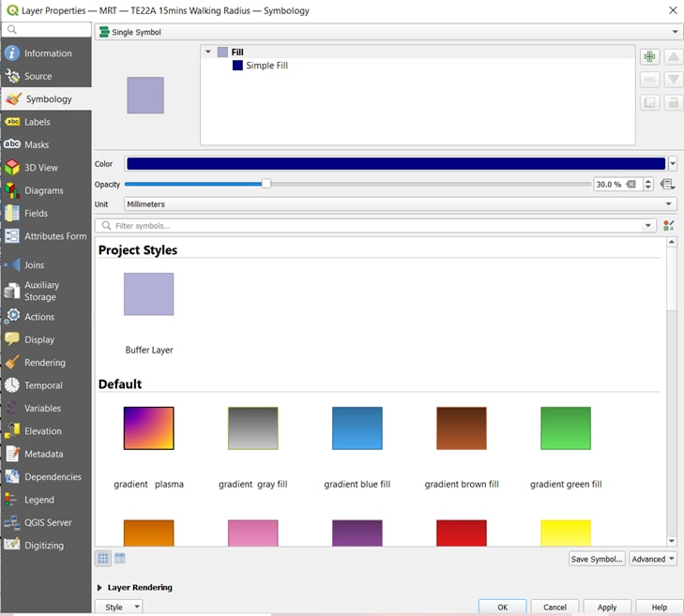Open the Labels section in sidebar
684x616 pixels.
pos(38,122)
